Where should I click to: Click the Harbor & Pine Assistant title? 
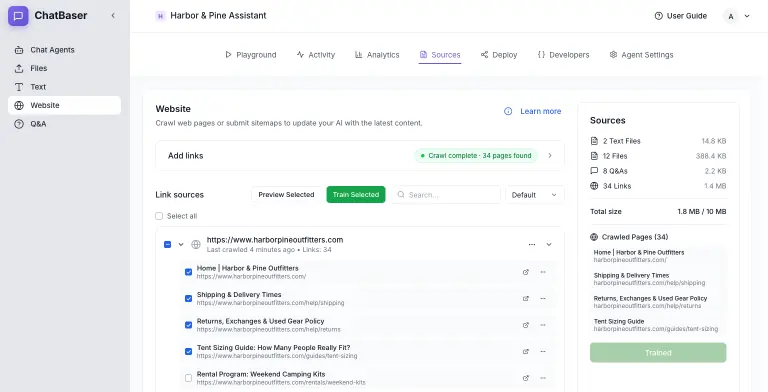coord(218,16)
